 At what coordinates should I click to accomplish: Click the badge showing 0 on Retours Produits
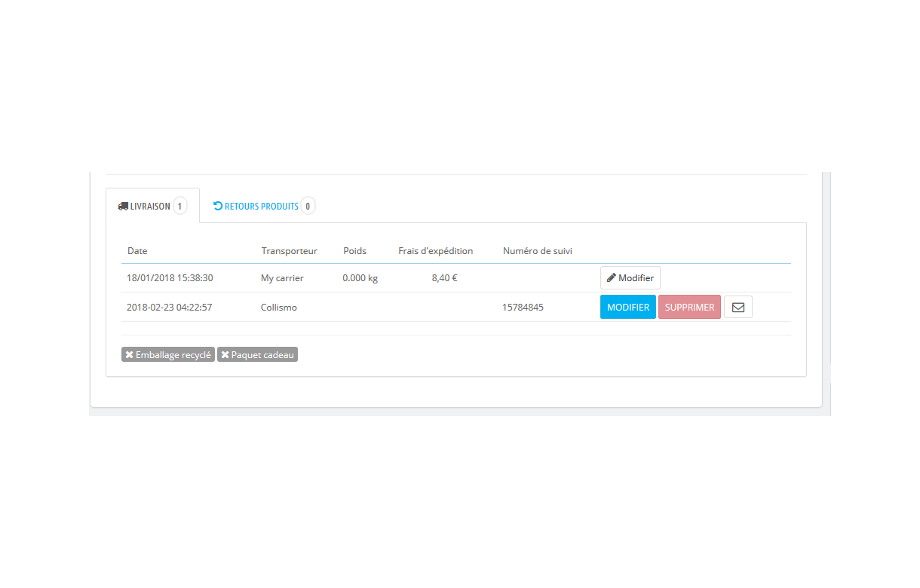point(308,205)
